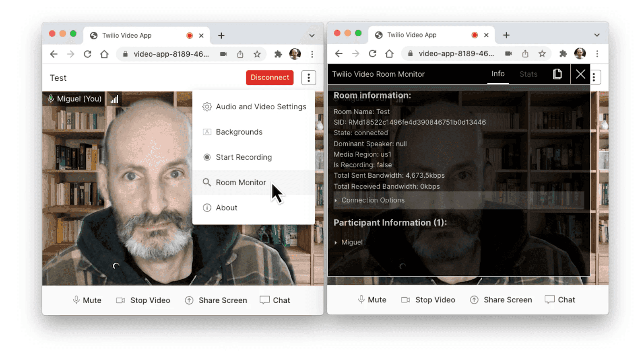The height and width of the screenshot is (351, 644).
Task: Go forward in the left browser
Action: coord(70,54)
